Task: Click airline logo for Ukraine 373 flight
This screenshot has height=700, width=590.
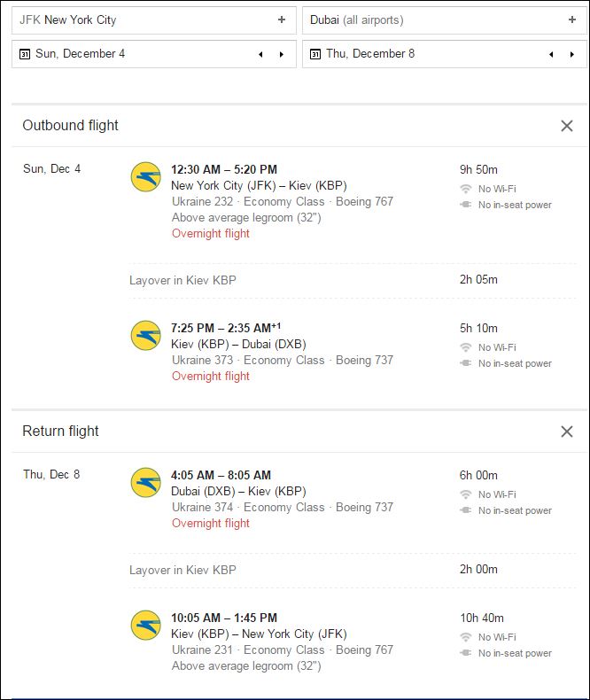Action: click(x=145, y=335)
